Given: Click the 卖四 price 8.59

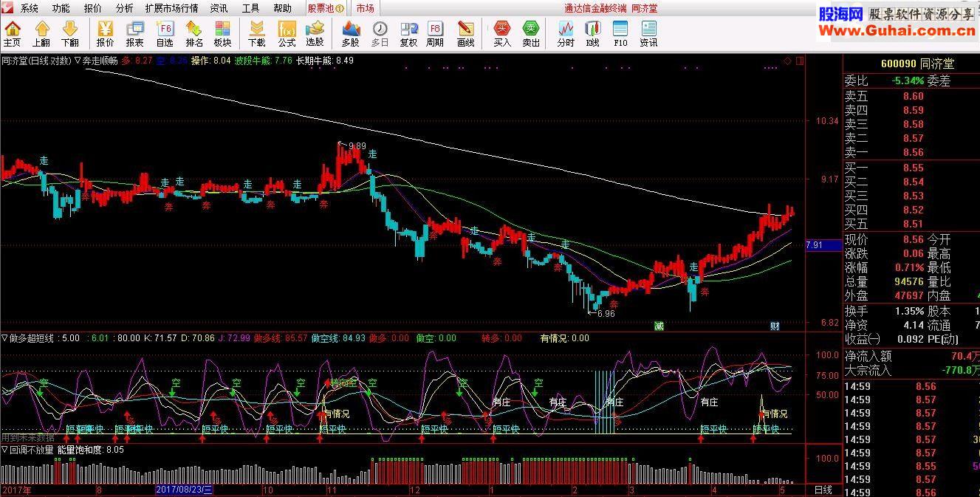Looking at the screenshot, I should point(913,110).
